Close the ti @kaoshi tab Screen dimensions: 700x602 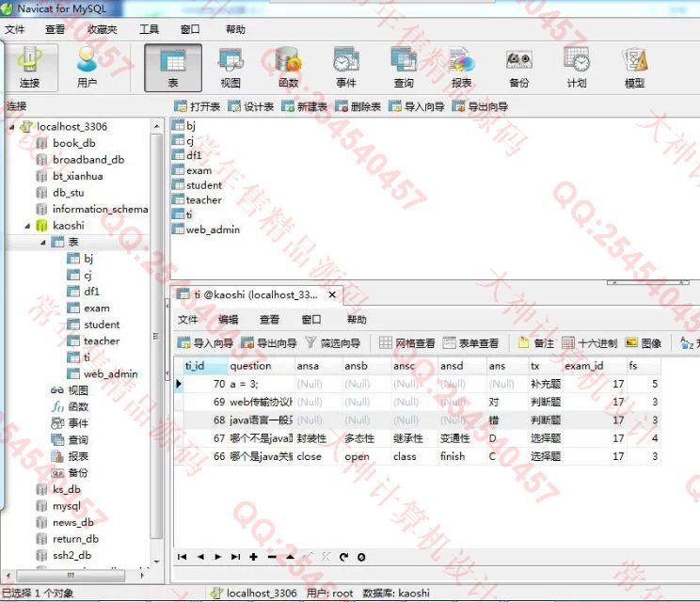[332, 294]
